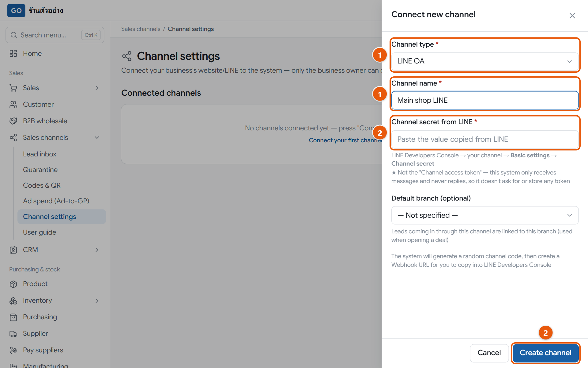Screen dimensions: 588x368
Task: Click the Cancel button
Action: [489, 353]
